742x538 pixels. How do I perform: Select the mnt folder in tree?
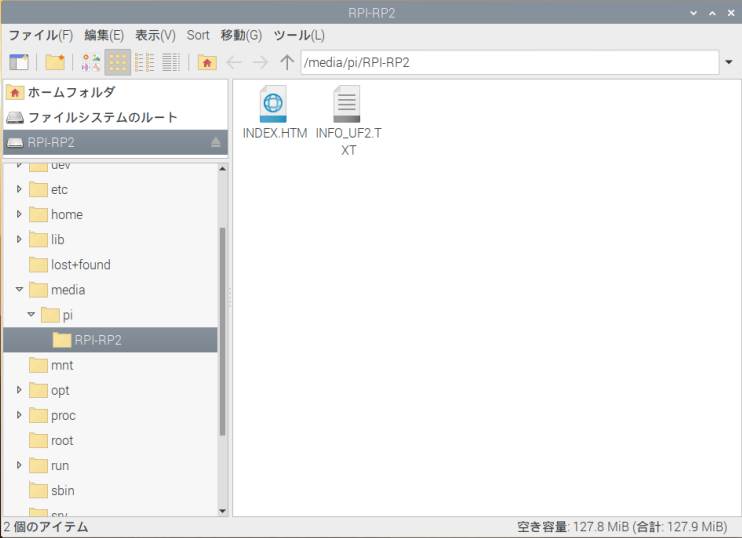pos(51,365)
